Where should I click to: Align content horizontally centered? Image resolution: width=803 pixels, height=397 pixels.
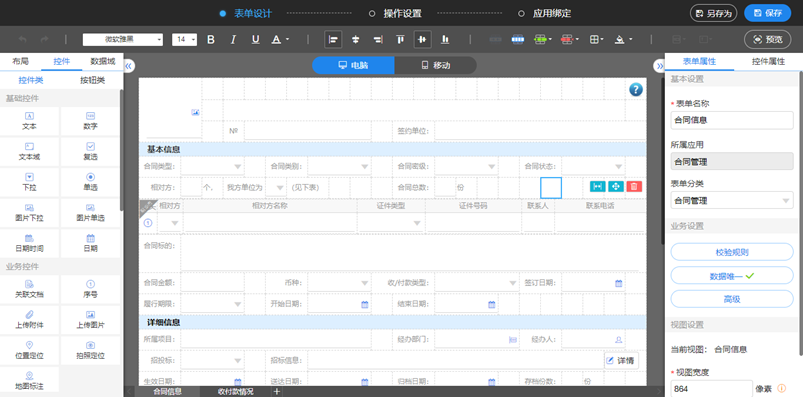coord(356,39)
